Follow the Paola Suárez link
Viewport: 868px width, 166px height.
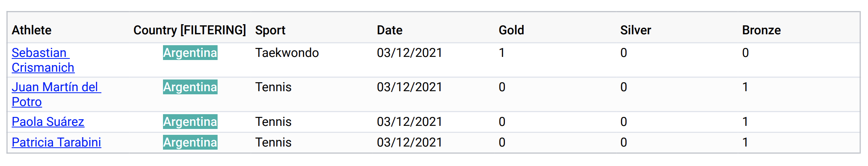point(48,122)
